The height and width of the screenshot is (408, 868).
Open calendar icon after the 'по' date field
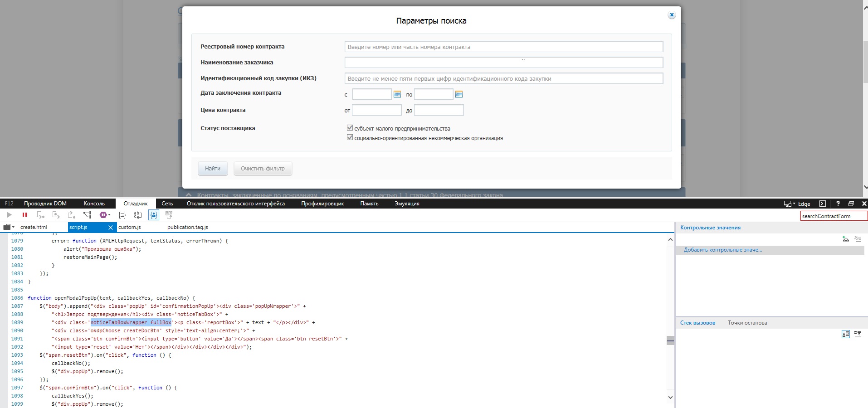[x=458, y=94]
